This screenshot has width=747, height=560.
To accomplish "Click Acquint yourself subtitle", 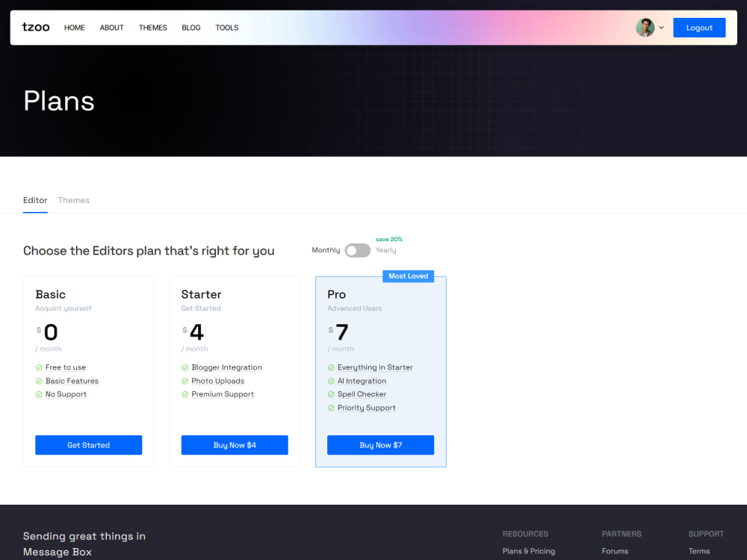I will [63, 308].
